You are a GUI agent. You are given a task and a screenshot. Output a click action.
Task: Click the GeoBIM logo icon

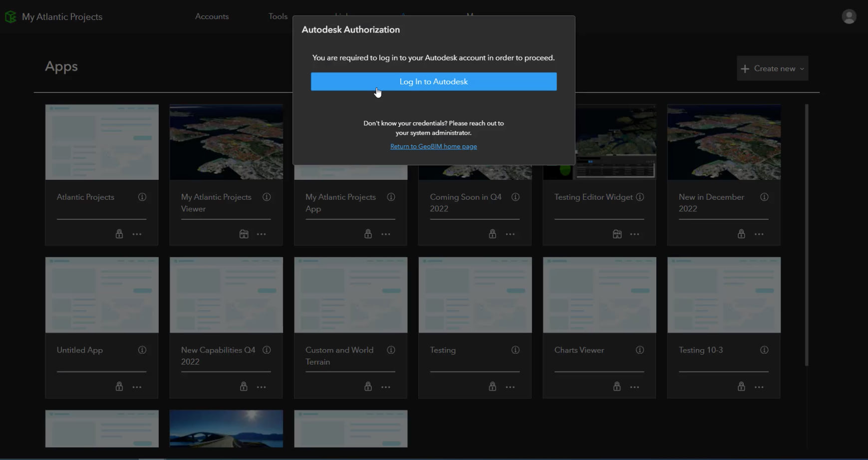[10, 17]
